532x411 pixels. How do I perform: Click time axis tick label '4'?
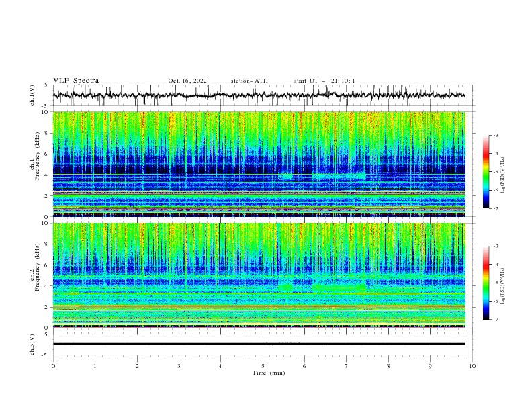click(220, 366)
